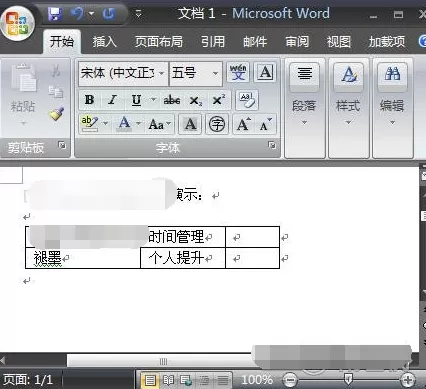This screenshot has height=389, width=426.
Task: Open the phonetic guide (wén) tool
Action: point(238,72)
